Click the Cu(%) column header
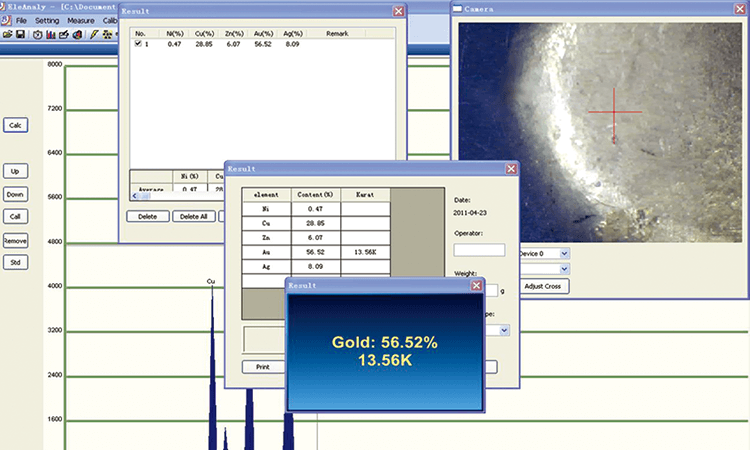This screenshot has width=750, height=450. [204, 33]
